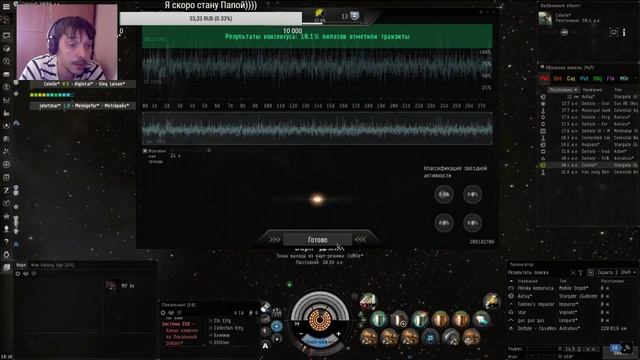Select the lower-right stellar activity classification circle
640x360 pixels.
tap(472, 223)
